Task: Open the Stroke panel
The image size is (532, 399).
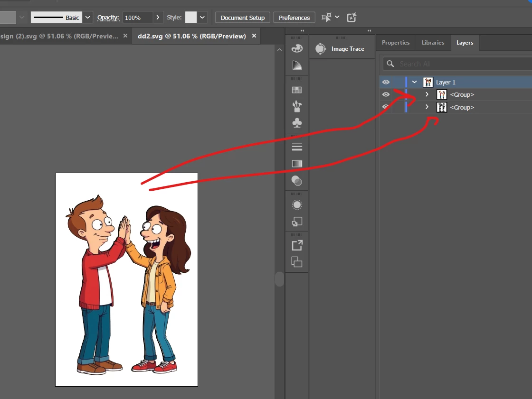Action: point(297,147)
